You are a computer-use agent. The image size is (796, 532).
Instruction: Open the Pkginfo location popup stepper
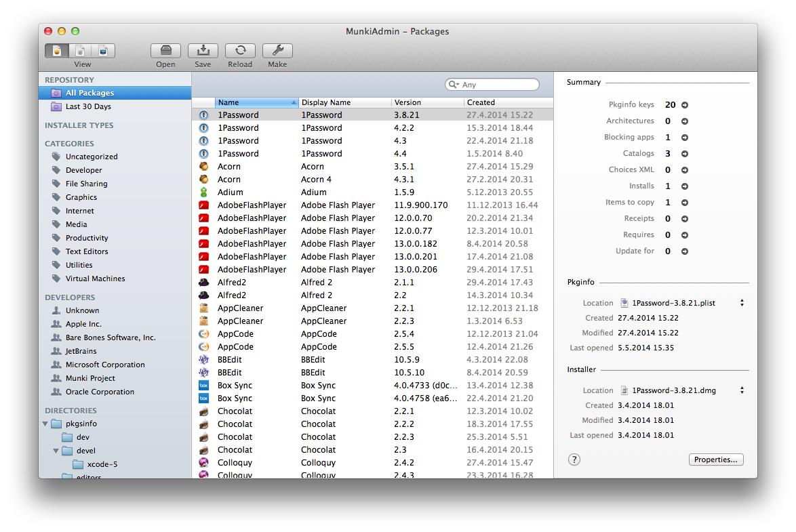pos(742,303)
